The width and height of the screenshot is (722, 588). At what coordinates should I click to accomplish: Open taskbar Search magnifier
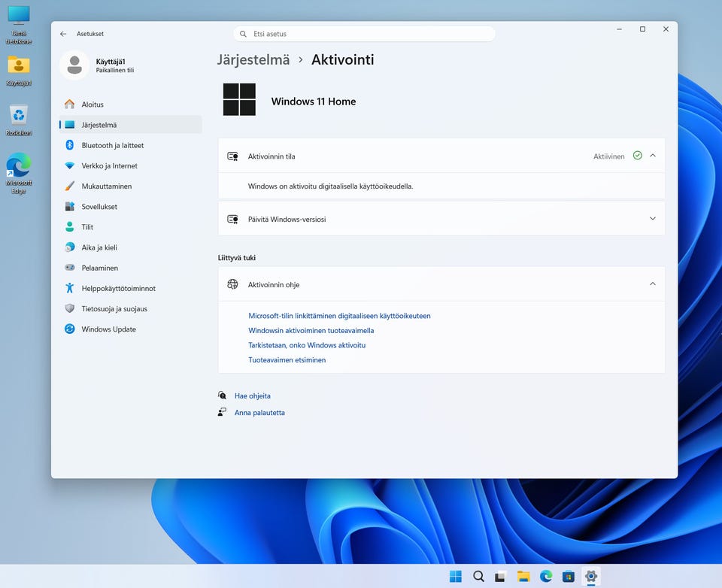(x=478, y=576)
